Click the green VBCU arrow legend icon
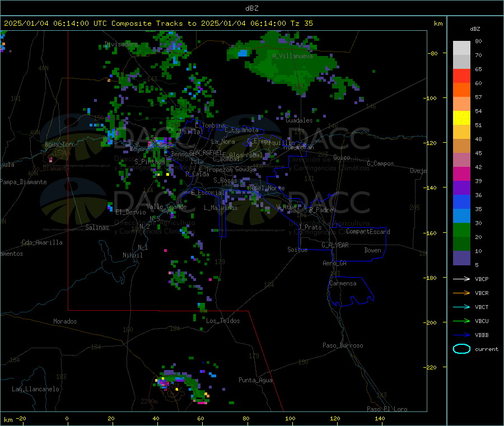Viewport: 504px width, 426px height. tap(461, 321)
